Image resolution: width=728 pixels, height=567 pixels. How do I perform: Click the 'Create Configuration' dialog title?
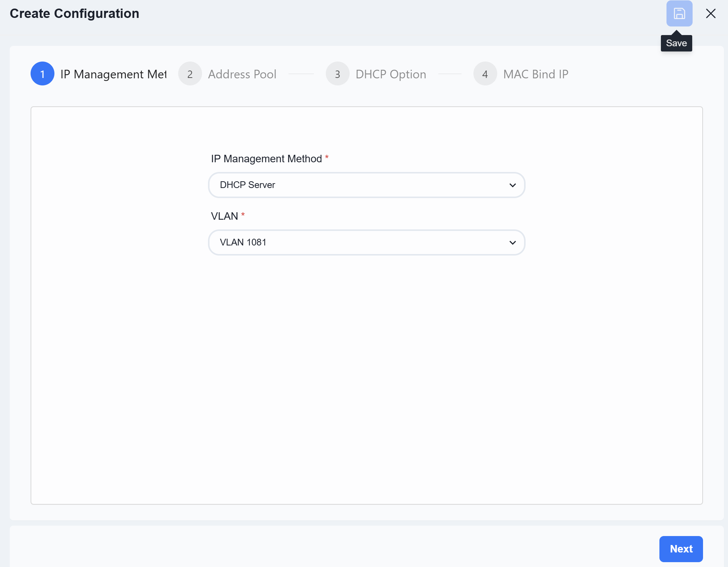[x=75, y=13]
